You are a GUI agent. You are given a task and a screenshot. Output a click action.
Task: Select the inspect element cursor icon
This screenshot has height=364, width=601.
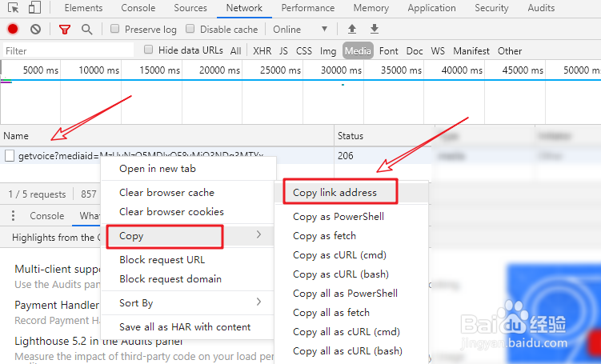click(x=13, y=8)
